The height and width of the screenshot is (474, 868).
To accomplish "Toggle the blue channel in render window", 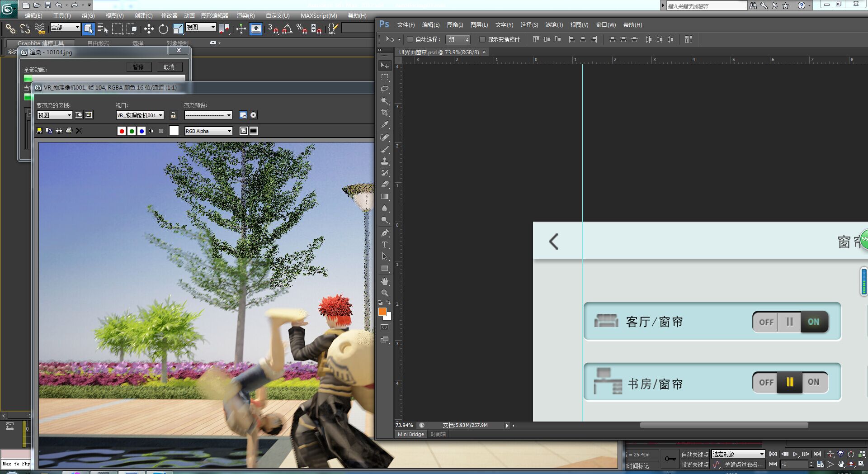I will [141, 131].
